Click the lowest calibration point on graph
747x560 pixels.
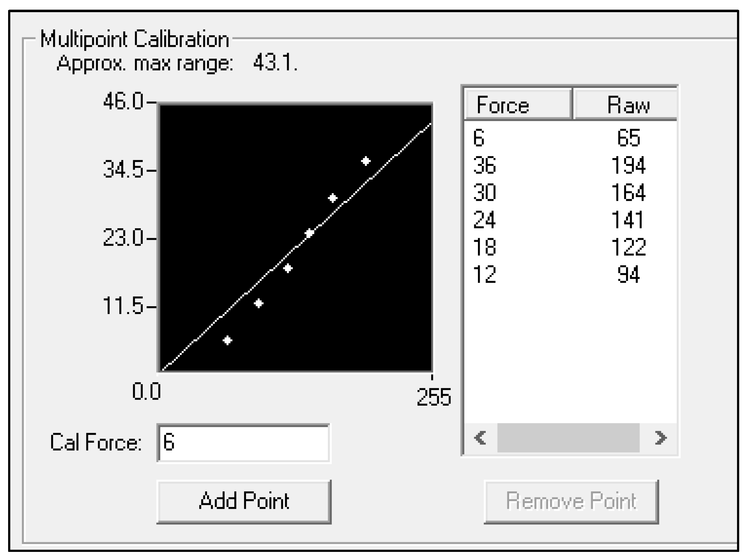tap(228, 340)
